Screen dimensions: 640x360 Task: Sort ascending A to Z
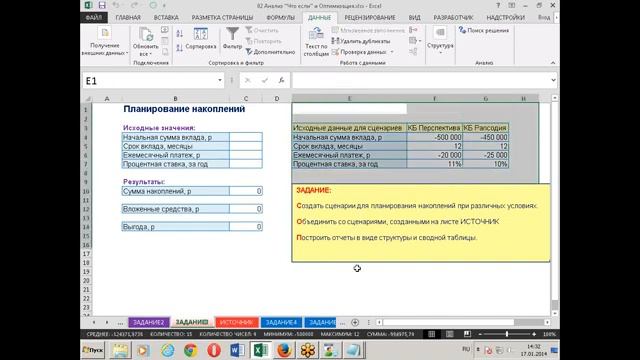[x=180, y=34]
